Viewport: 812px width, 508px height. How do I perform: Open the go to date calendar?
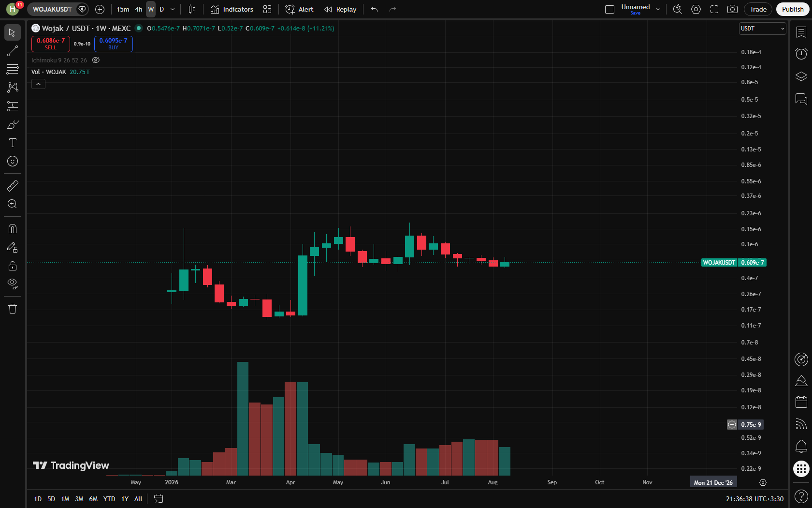pyautogui.click(x=158, y=499)
